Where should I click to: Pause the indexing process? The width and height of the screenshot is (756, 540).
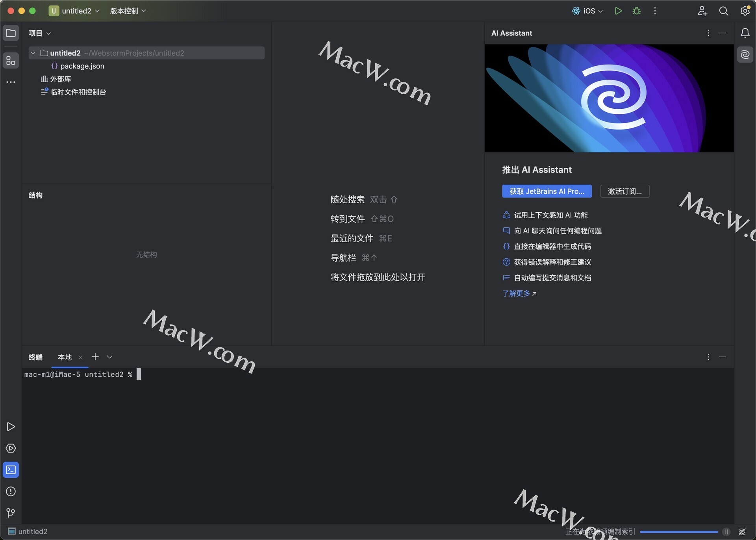coord(726,532)
